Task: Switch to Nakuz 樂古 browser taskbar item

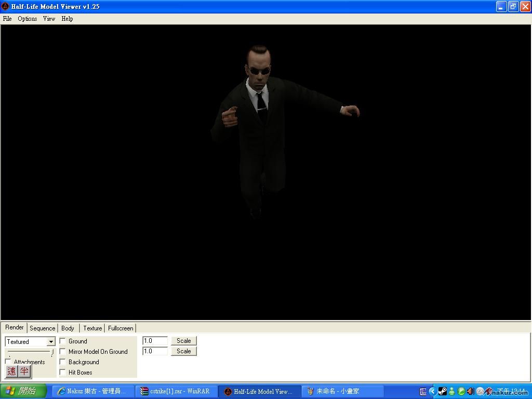Action: [x=93, y=391]
